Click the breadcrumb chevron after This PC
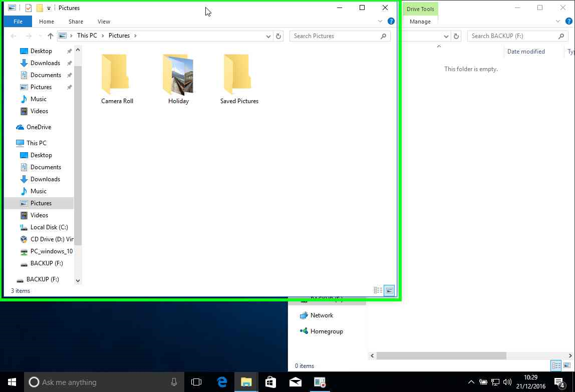 103,36
